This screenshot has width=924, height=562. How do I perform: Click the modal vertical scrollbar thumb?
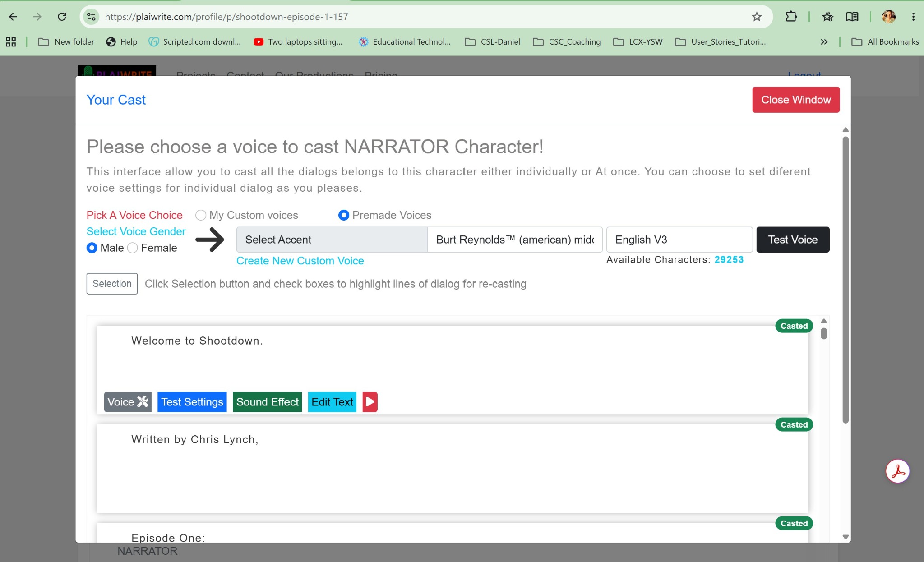pyautogui.click(x=845, y=280)
